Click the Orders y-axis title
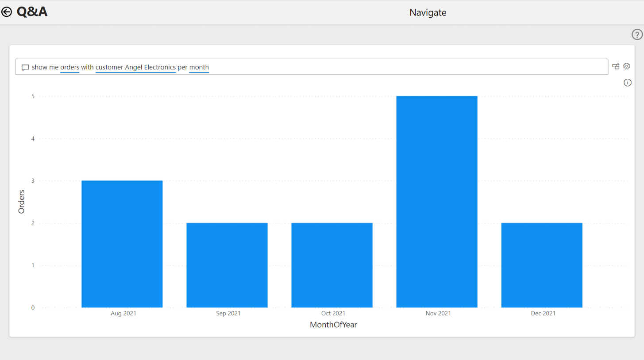Viewport: 644px width, 360px height. click(x=21, y=202)
